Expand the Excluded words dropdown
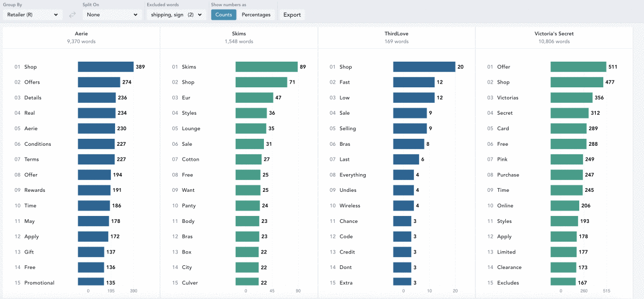 coord(177,14)
